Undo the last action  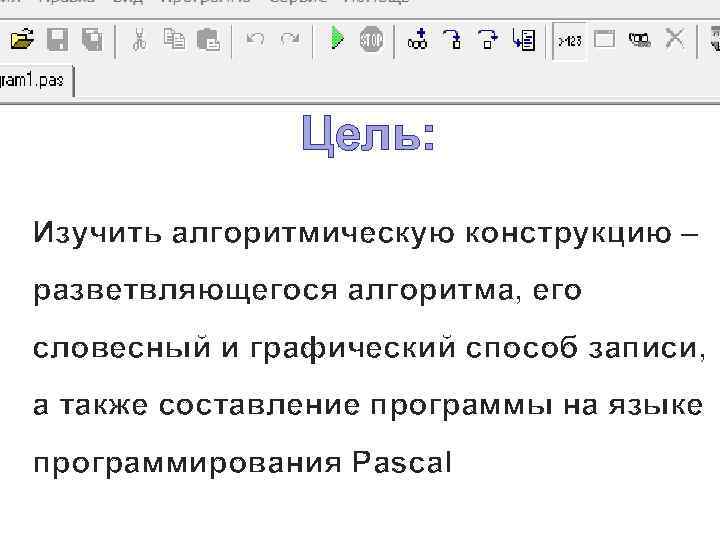(x=255, y=39)
